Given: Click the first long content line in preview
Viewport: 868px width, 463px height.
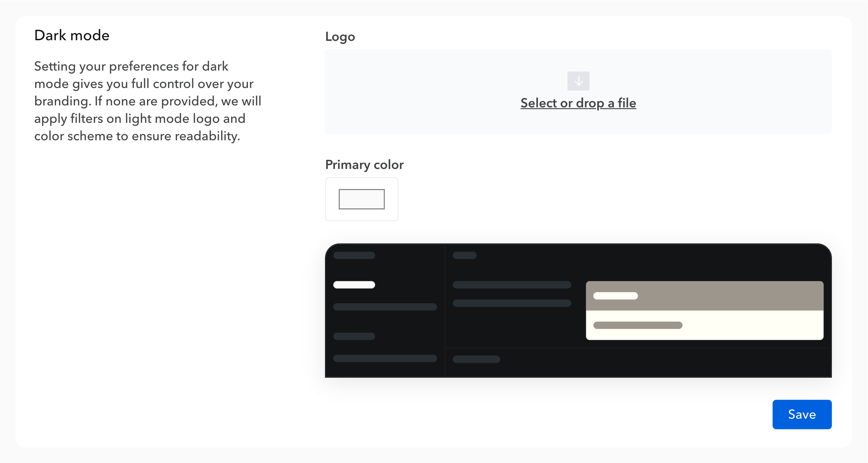Looking at the screenshot, I should (512, 285).
